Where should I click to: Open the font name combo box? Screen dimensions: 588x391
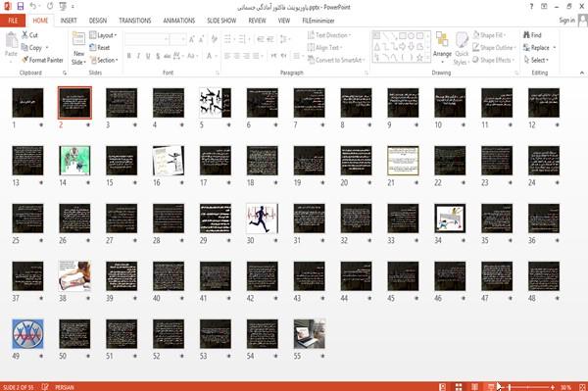[x=146, y=39]
